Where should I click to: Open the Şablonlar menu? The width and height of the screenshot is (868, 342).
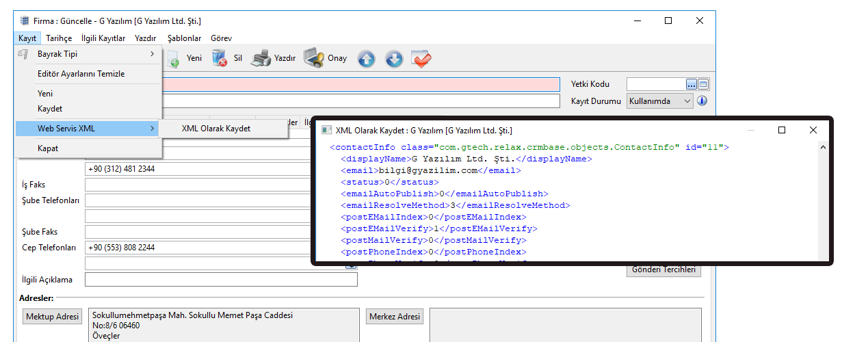point(185,38)
